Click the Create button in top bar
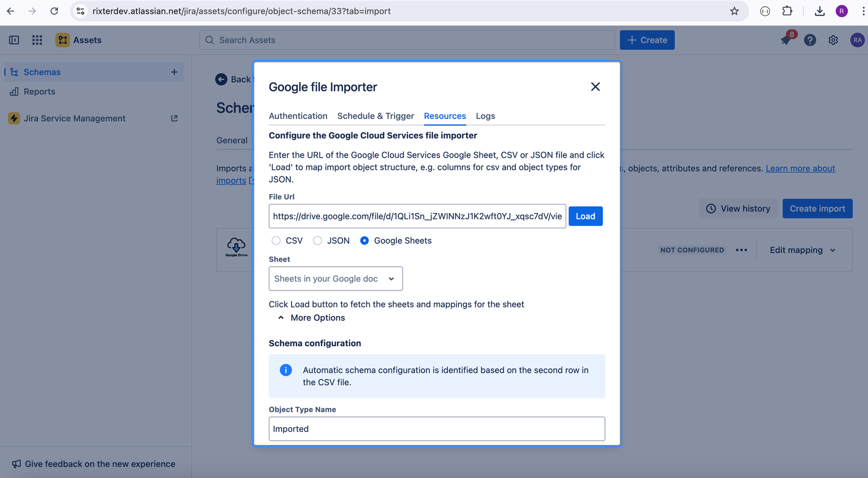The height and width of the screenshot is (478, 868). tap(647, 40)
